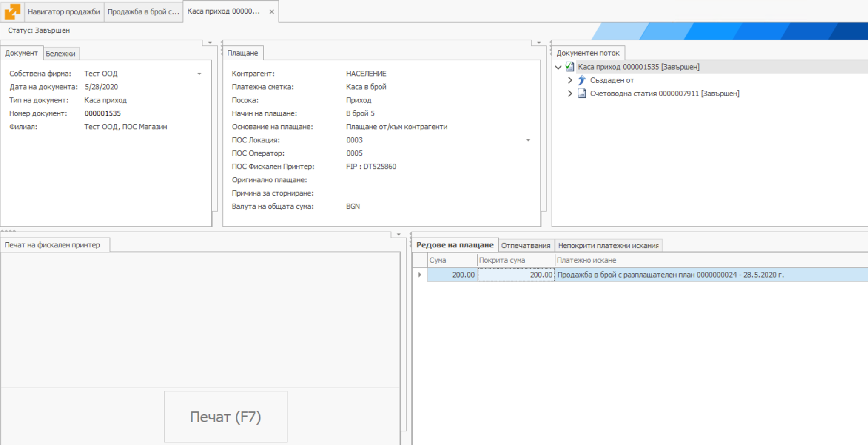Click the row indicator arrow of the payment row

click(420, 275)
